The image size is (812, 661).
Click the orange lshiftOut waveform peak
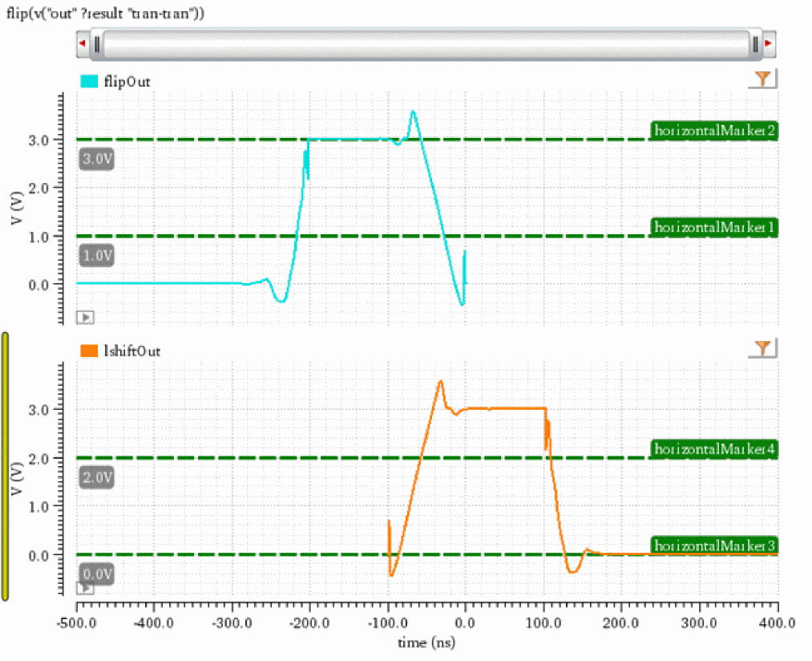(441, 383)
